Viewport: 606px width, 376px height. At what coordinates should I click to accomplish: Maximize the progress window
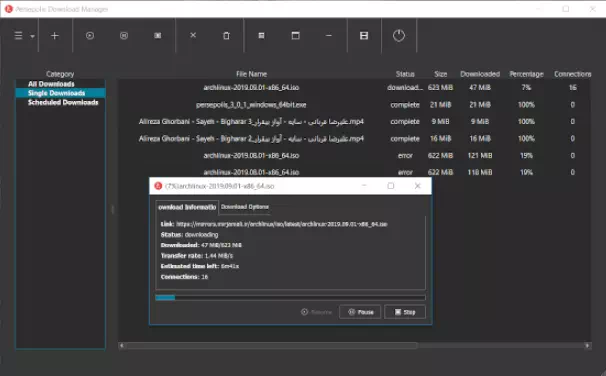(391, 186)
